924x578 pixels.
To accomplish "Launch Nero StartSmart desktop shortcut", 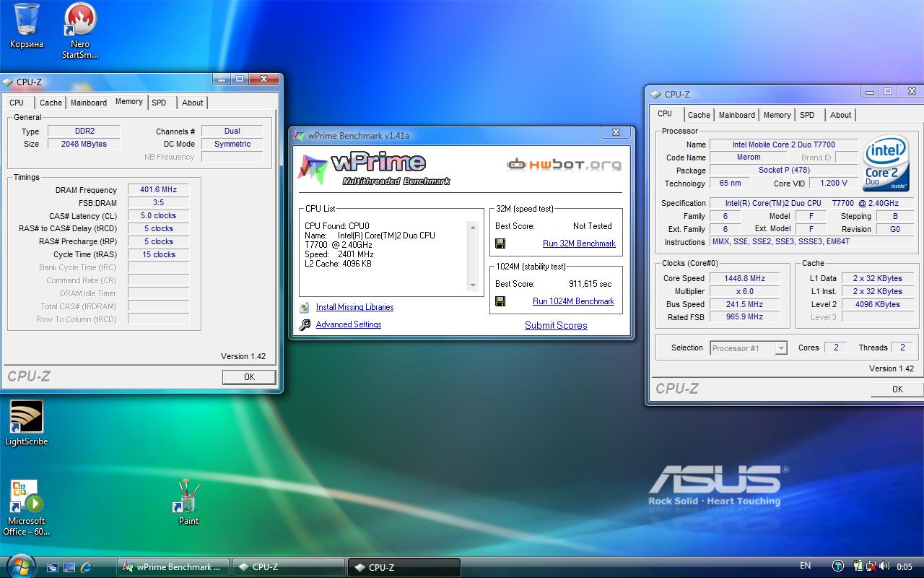I will pos(80,30).
